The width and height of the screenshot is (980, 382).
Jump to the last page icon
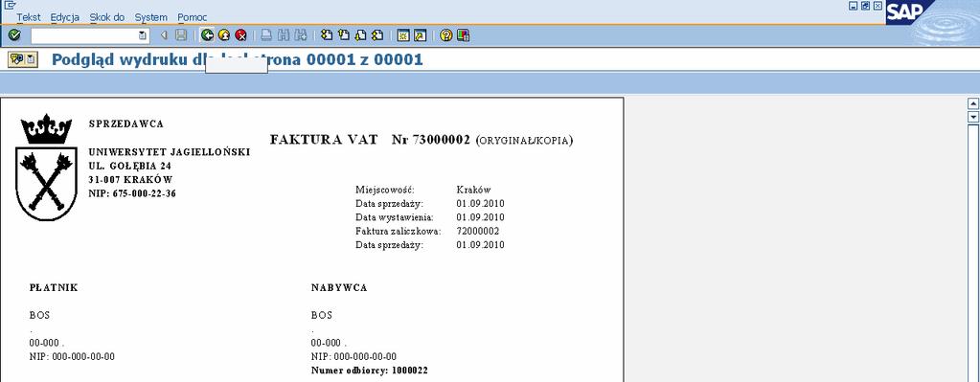[376, 35]
